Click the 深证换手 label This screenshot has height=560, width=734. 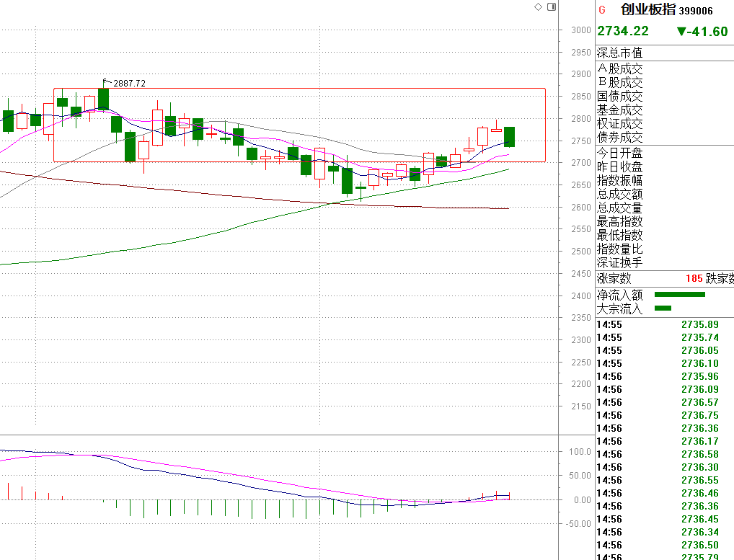620,262
